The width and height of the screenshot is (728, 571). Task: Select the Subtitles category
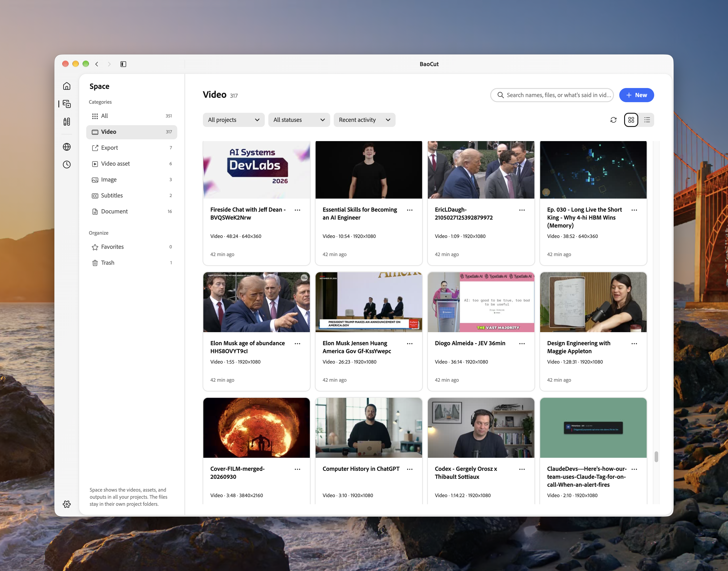click(x=132, y=195)
